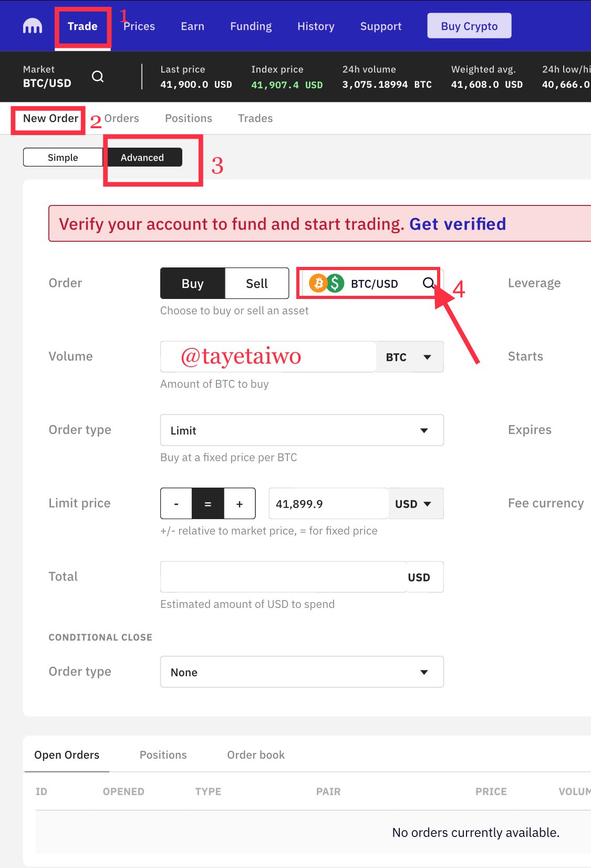The width and height of the screenshot is (591, 868).
Task: Open the Support menu
Action: [x=381, y=26]
